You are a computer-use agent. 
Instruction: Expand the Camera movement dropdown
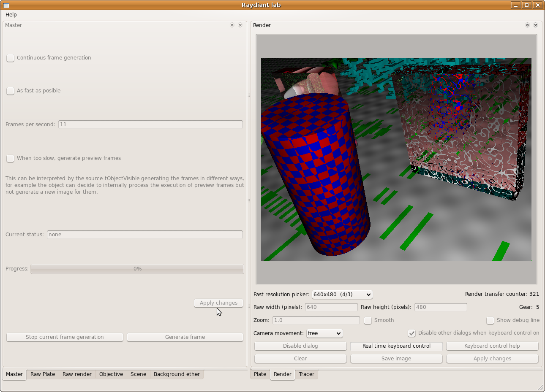[x=324, y=333]
